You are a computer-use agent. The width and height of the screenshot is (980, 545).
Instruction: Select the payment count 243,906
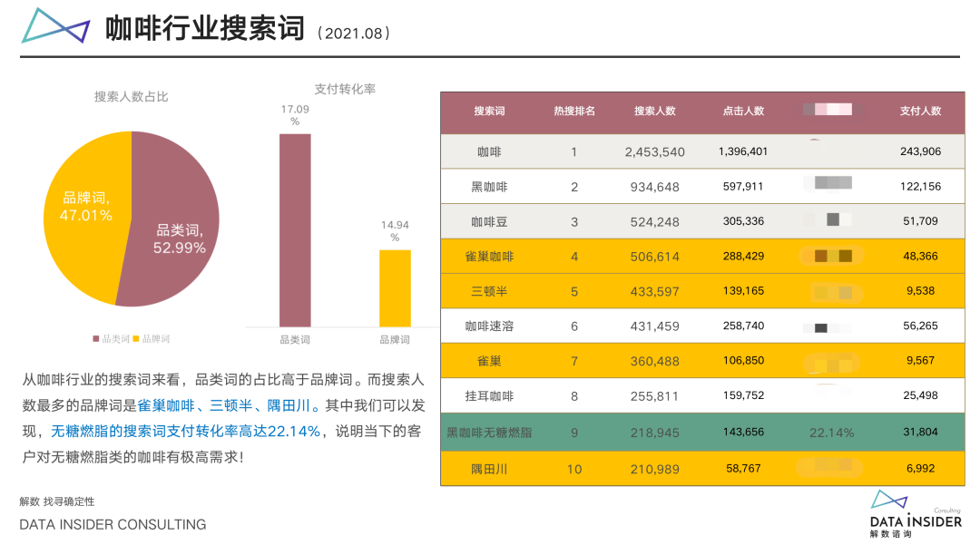click(x=921, y=151)
